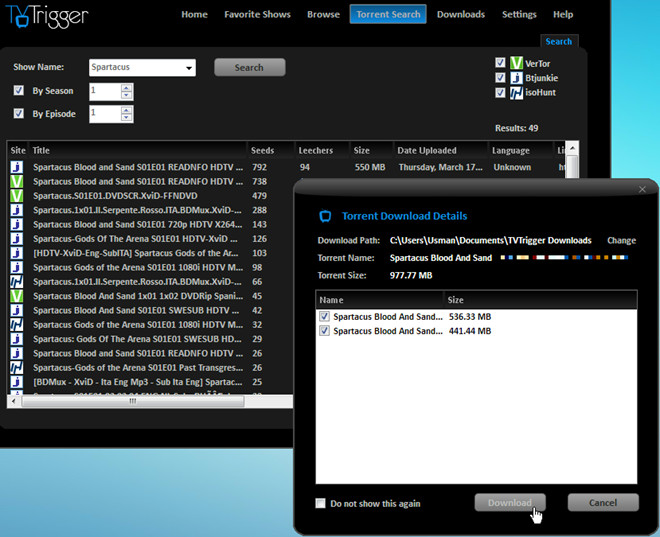Click isoHunt icon beside Past Transgres result
Image resolution: width=660 pixels, height=537 pixels.
click(16, 367)
